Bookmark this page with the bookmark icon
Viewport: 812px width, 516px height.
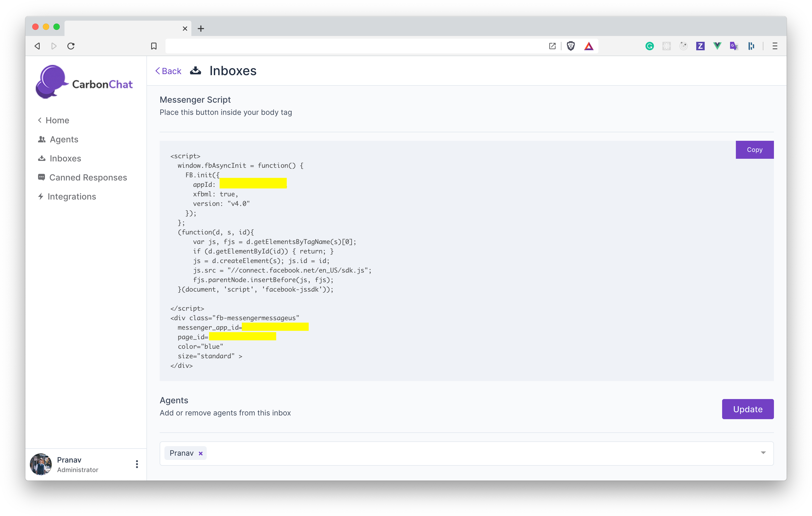tap(154, 46)
